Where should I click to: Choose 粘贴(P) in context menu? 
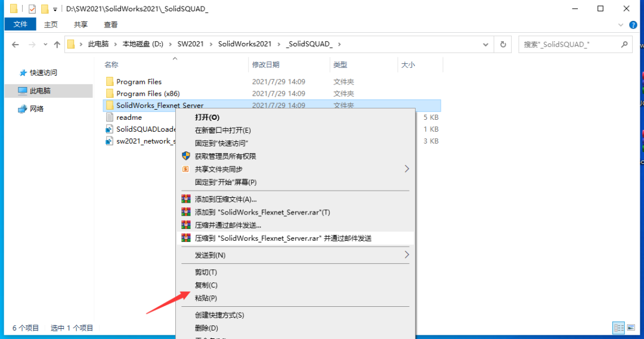295,298
